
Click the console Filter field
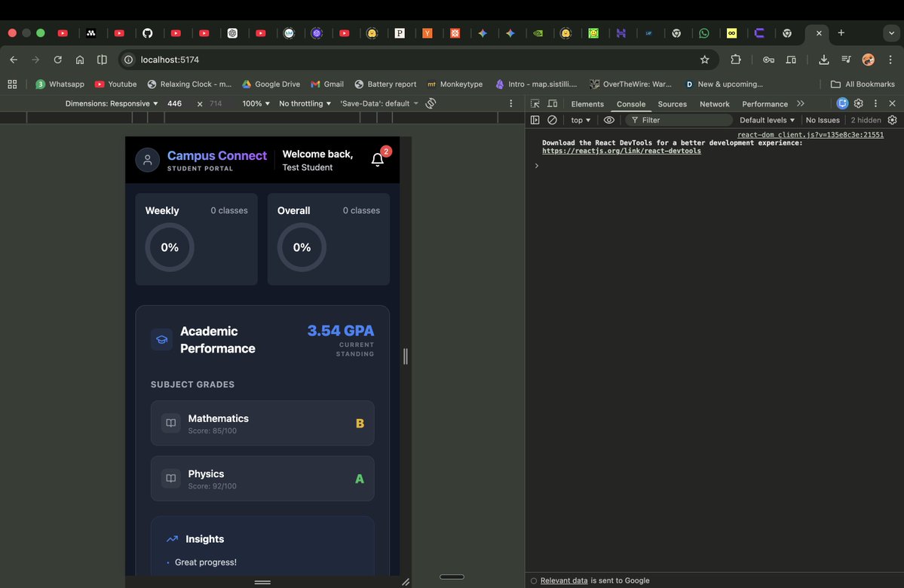[679, 120]
